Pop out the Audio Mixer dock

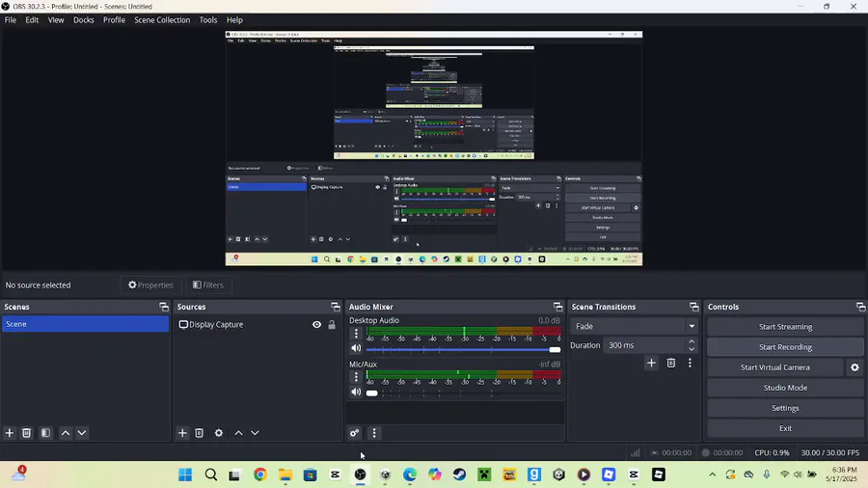(x=558, y=307)
